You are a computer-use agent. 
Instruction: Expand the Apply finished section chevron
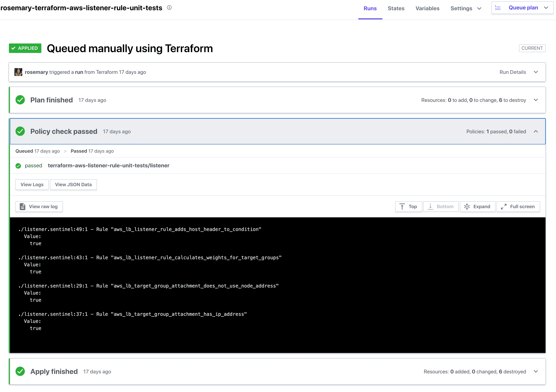[x=536, y=371]
